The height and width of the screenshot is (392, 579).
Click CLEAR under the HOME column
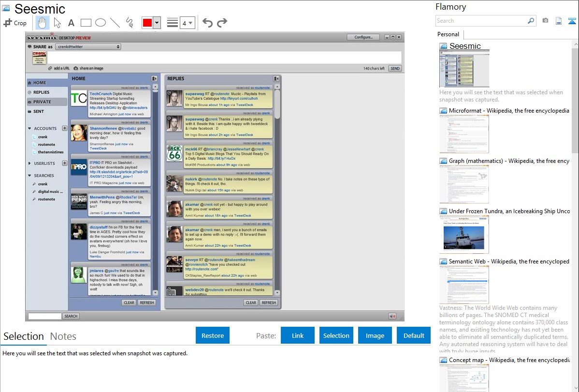pyautogui.click(x=129, y=303)
